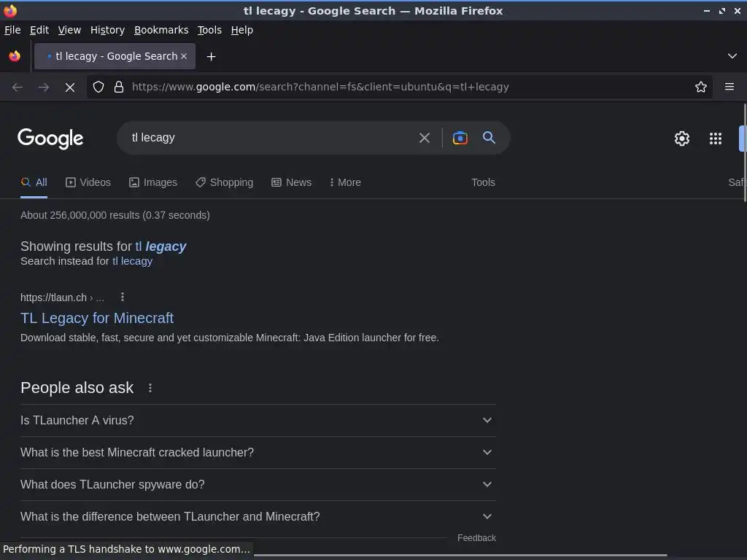Open Google quick settings gear

pyautogui.click(x=682, y=139)
